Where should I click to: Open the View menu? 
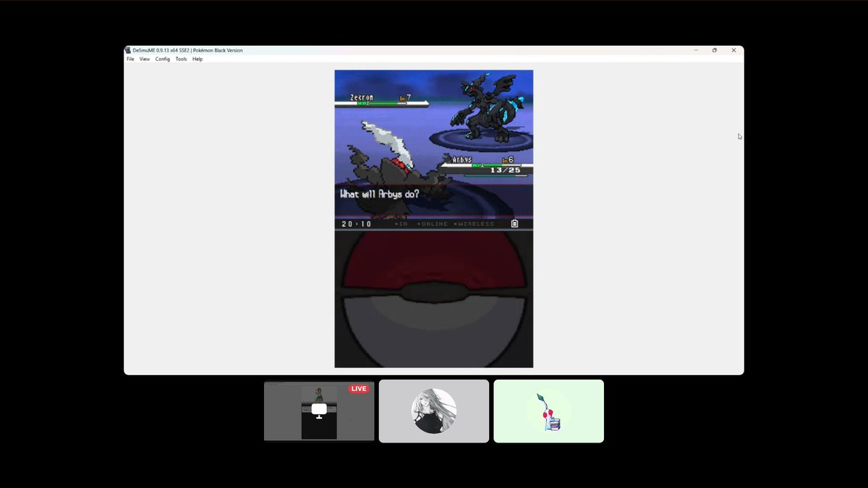tap(145, 59)
